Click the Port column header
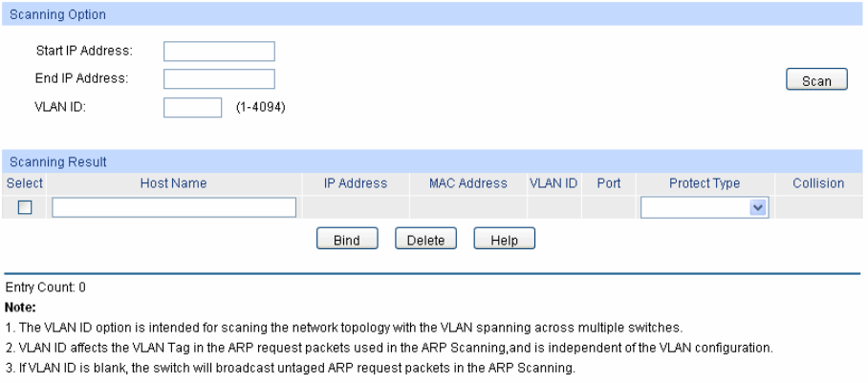 coord(609,183)
